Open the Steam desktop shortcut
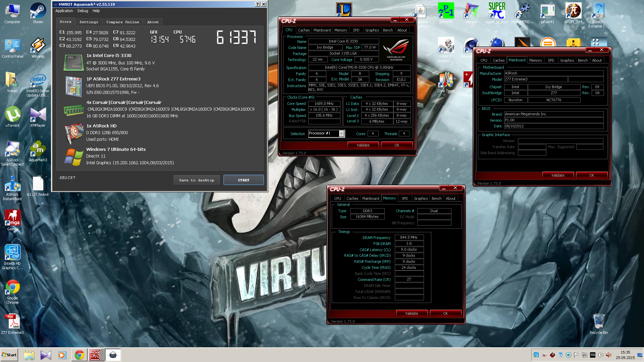The width and height of the screenshot is (644, 362). (38, 13)
